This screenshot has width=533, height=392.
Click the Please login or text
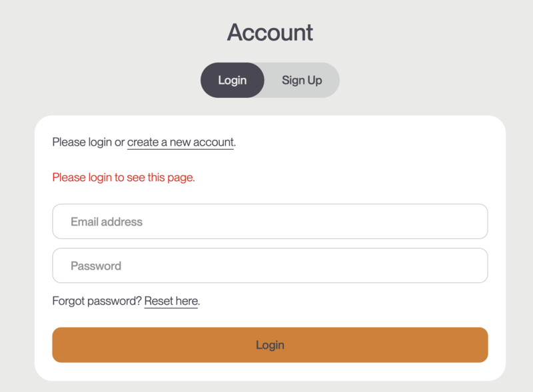(x=88, y=142)
